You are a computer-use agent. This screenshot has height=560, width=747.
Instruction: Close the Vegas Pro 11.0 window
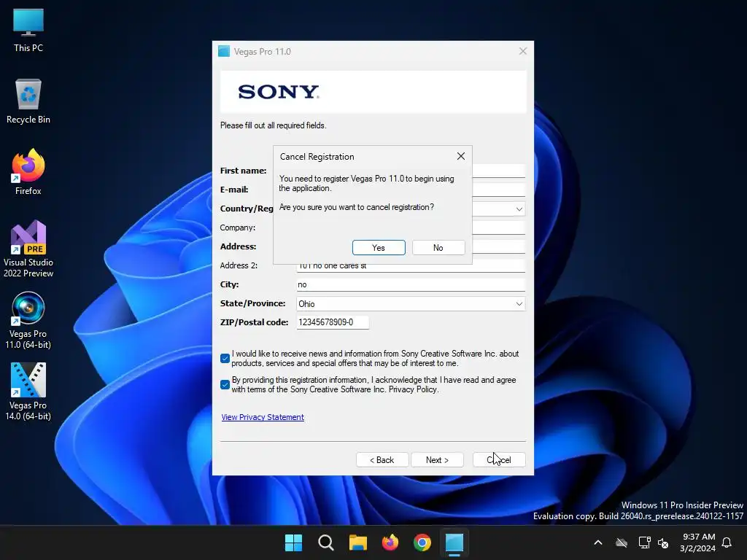(522, 51)
